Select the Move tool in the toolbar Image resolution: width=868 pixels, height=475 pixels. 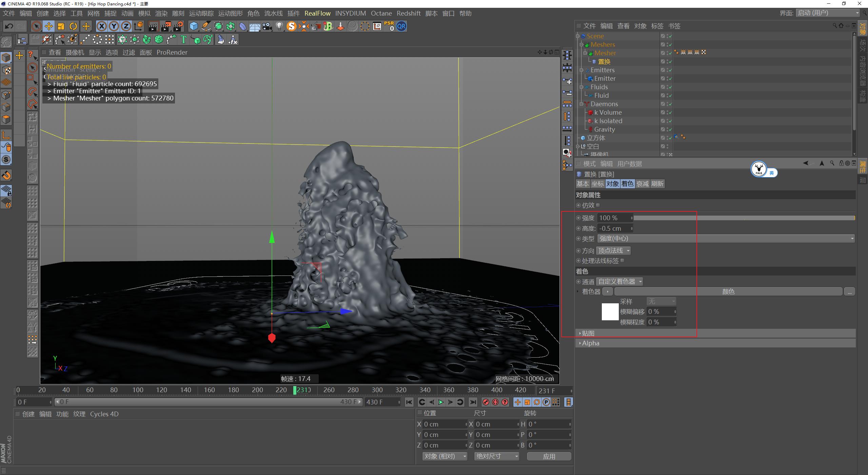pyautogui.click(x=48, y=26)
